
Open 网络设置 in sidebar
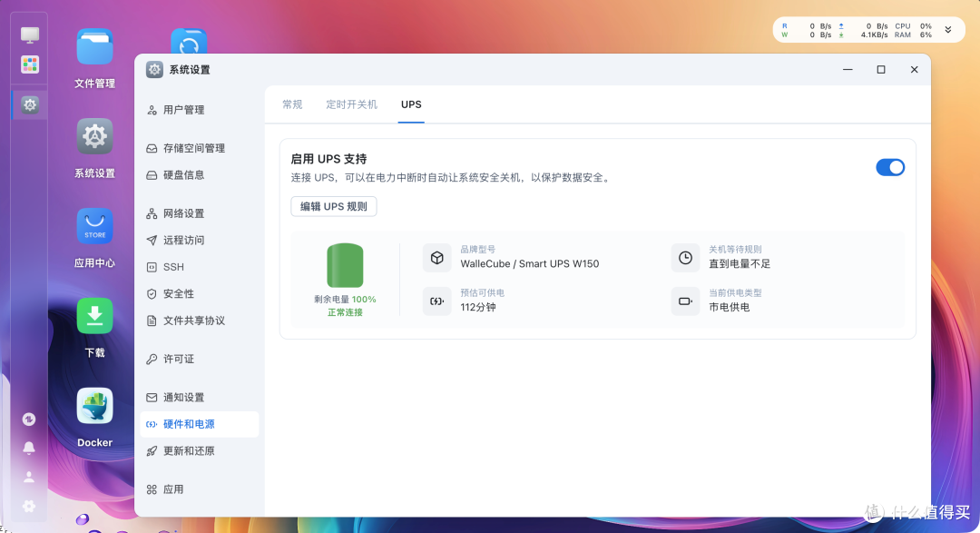(200, 213)
